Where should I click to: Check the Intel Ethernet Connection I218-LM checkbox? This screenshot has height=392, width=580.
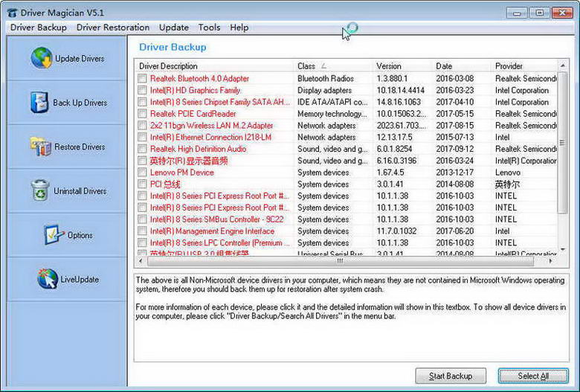click(142, 137)
